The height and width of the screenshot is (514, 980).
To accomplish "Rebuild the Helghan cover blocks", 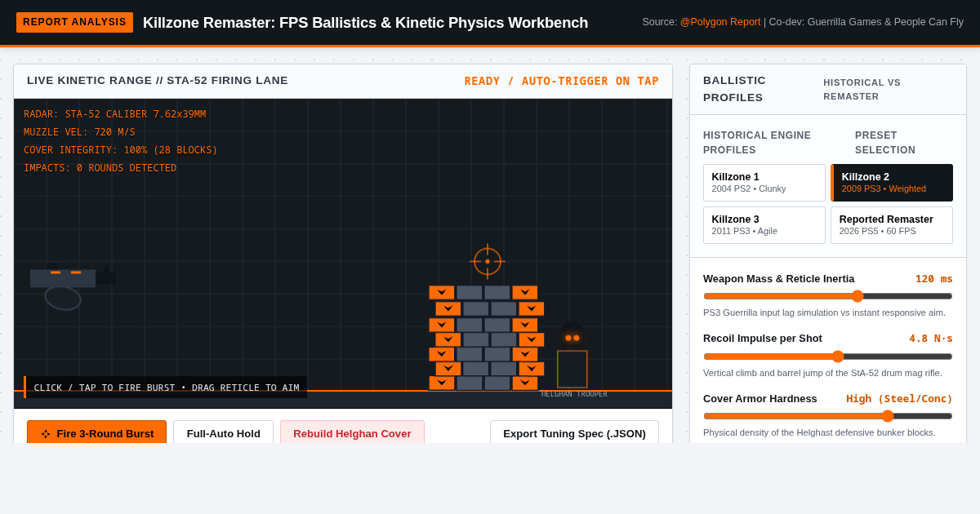I will pyautogui.click(x=352, y=433).
